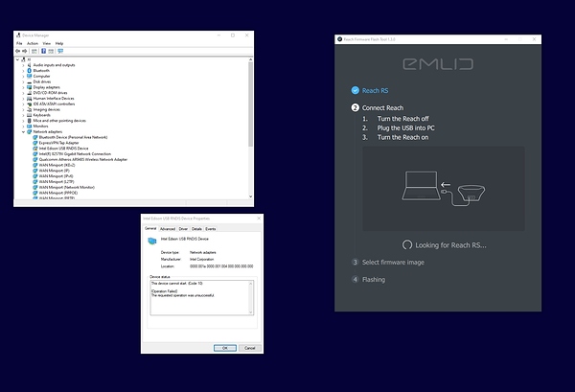Click the Show/Hide Console Tree toolbar icon
575x392 pixels.
(x=34, y=51)
